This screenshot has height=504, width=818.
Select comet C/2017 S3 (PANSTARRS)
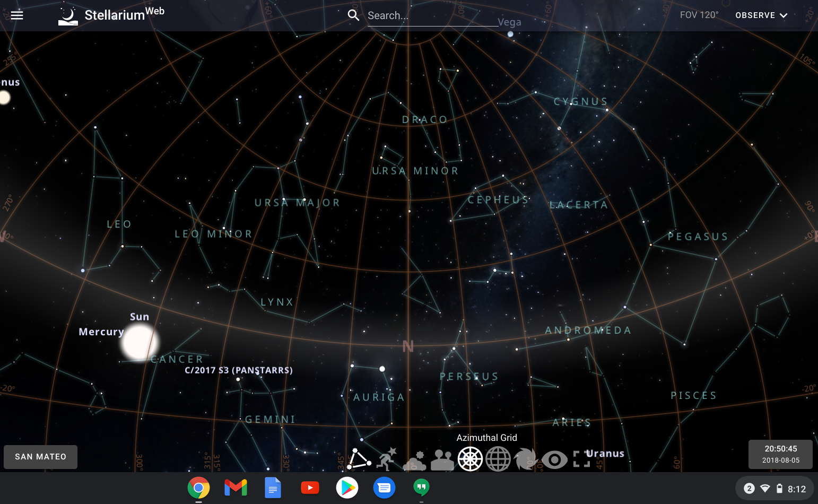click(239, 370)
